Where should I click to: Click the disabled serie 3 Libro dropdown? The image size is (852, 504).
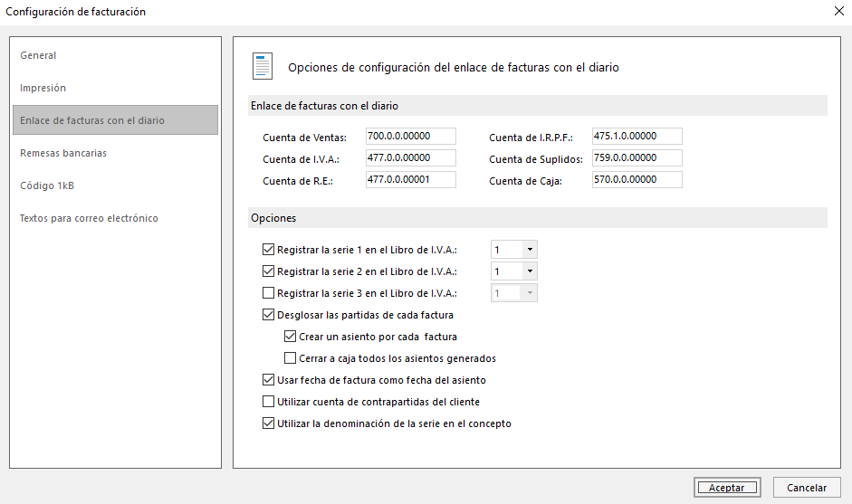click(x=514, y=293)
